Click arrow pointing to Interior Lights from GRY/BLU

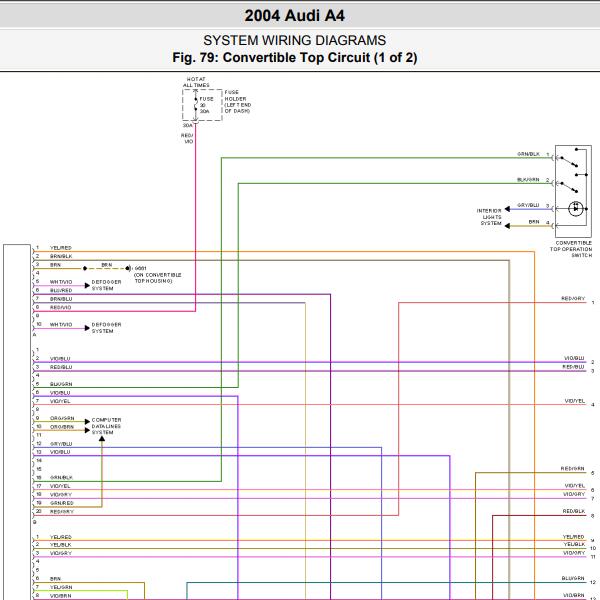pos(507,209)
